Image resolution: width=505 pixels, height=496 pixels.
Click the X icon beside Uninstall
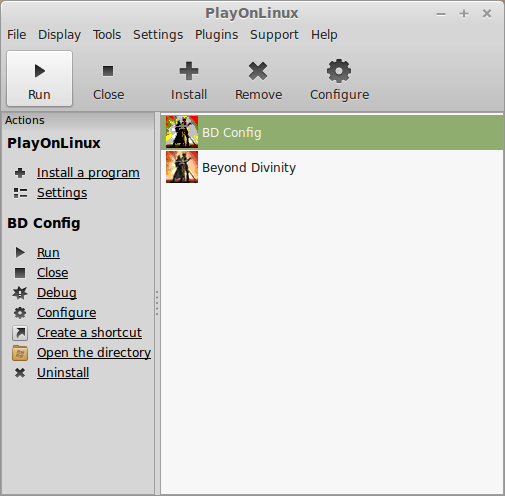[x=20, y=373]
